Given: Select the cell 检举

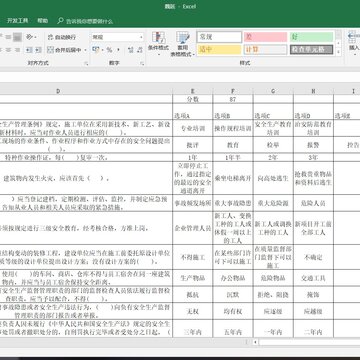Looking at the screenshot, I should click(273, 145).
